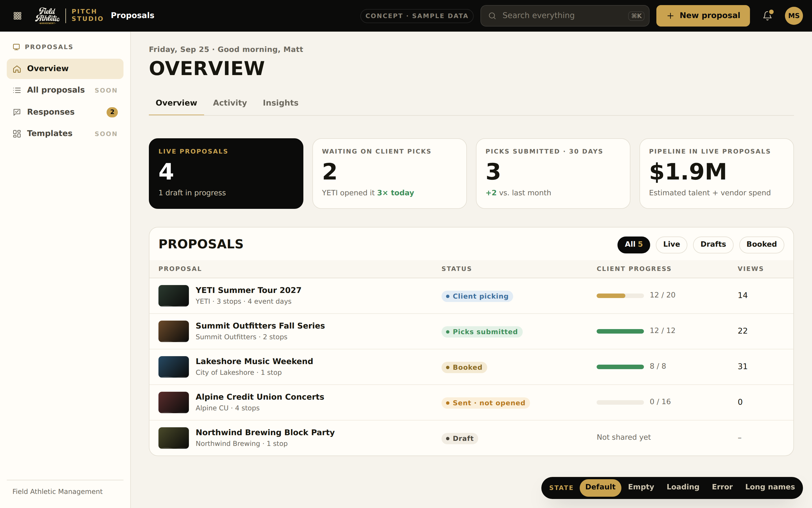Screen dimensions: 812x508
Task: Open Templates in the sidebar
Action: coord(65,134)
